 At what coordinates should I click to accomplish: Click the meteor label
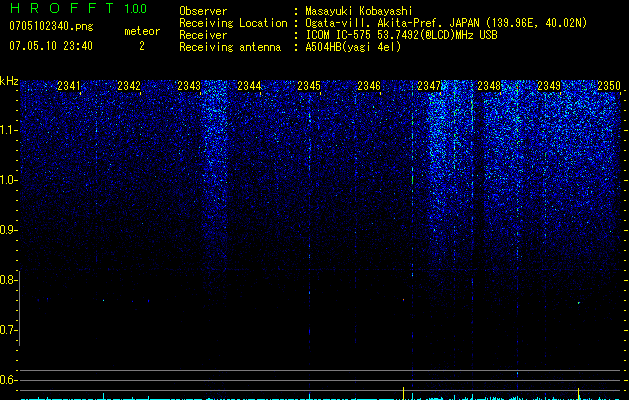(x=142, y=31)
